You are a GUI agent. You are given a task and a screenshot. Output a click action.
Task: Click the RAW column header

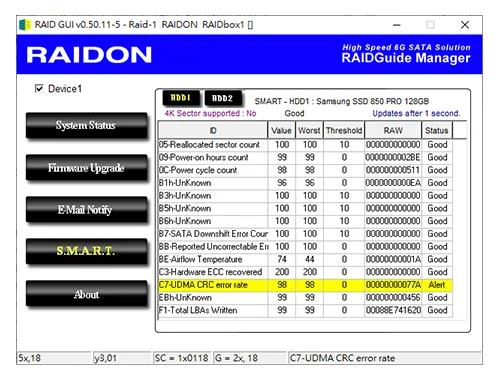(x=393, y=130)
